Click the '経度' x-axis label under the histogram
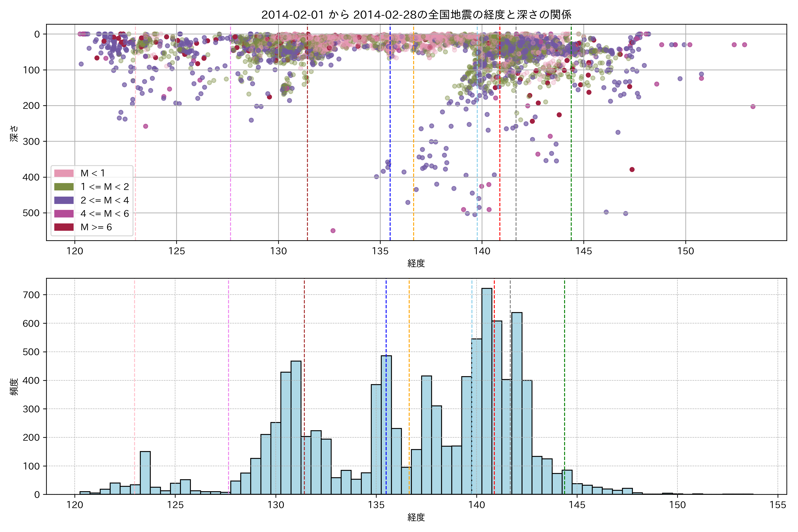This screenshot has height=532, width=798. tap(416, 517)
